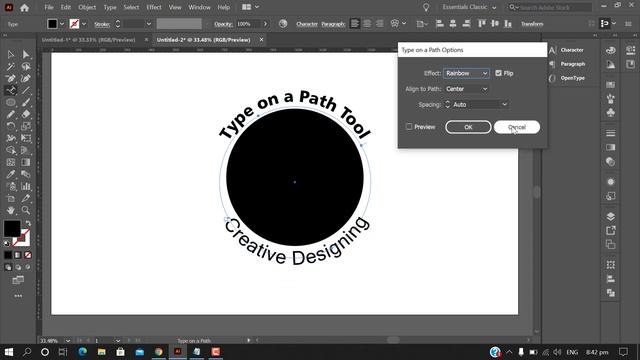Open the Effect menu
Image resolution: width=640 pixels, height=360 pixels.
153,7
